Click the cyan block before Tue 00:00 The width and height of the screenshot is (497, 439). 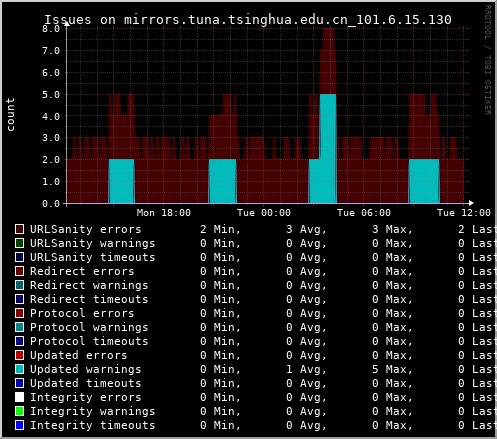click(222, 181)
